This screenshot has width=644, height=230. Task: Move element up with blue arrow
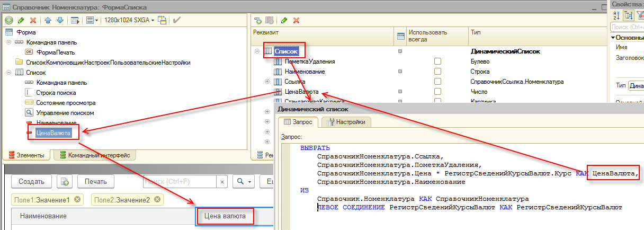(x=48, y=20)
